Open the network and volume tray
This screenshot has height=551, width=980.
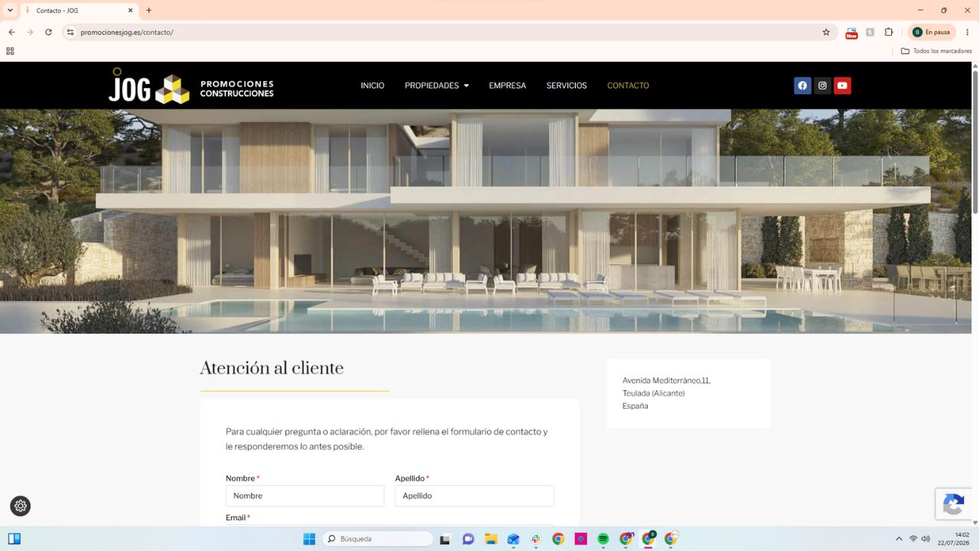(x=919, y=539)
